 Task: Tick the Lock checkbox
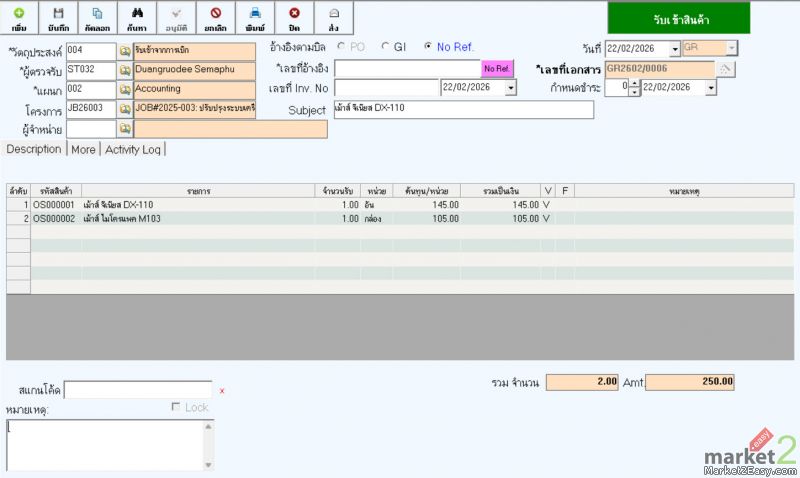(176, 407)
